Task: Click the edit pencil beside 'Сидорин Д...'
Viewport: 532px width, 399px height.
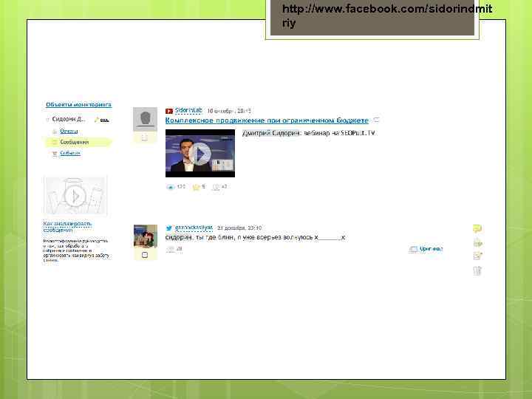Action: 97,120
